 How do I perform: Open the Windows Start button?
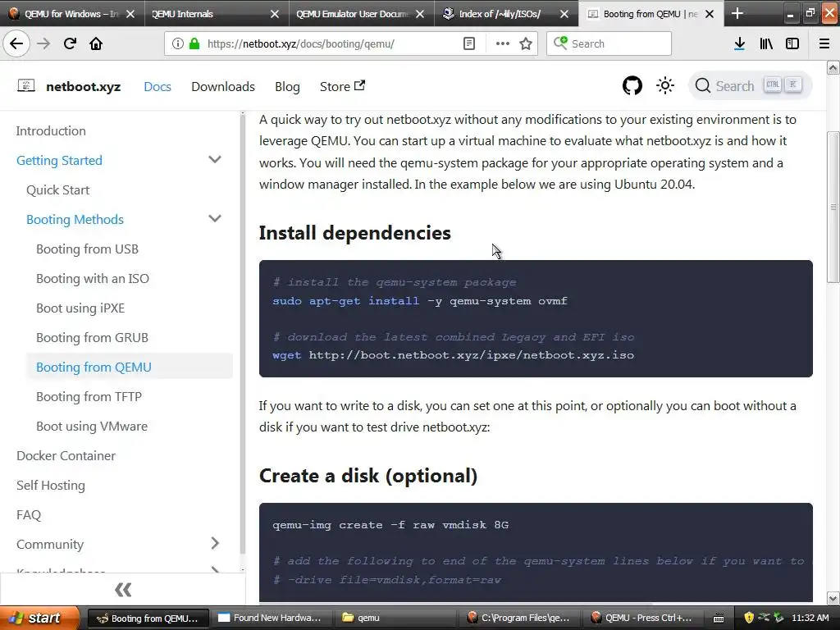click(39, 618)
